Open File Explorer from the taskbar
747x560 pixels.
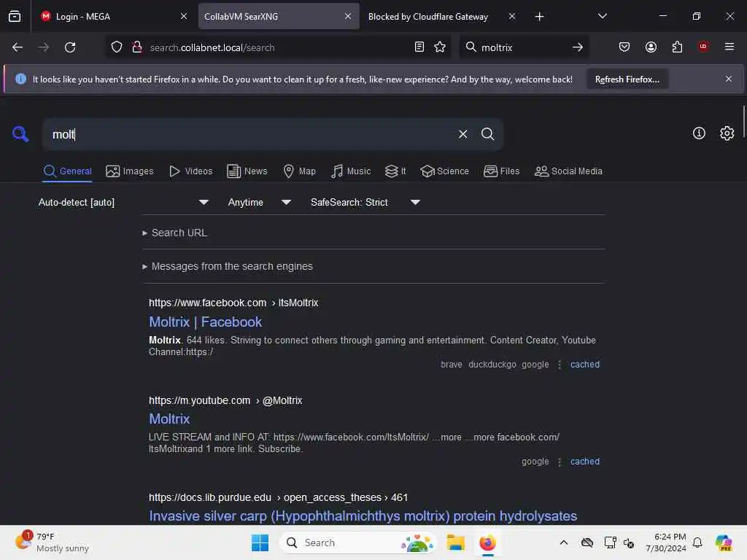click(455, 542)
